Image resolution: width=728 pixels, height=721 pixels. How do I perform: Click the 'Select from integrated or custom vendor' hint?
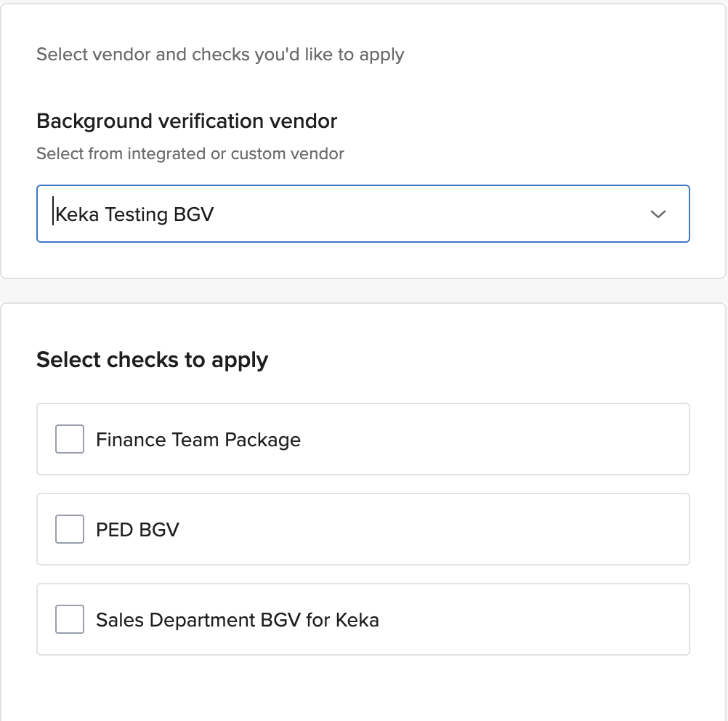coord(190,153)
